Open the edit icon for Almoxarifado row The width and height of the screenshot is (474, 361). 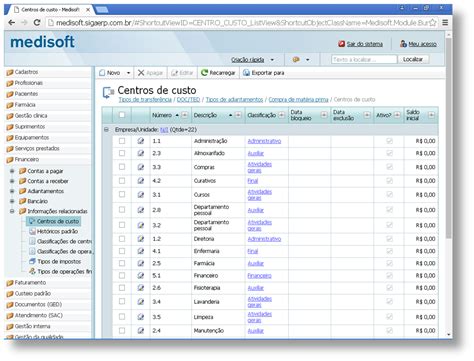point(141,153)
